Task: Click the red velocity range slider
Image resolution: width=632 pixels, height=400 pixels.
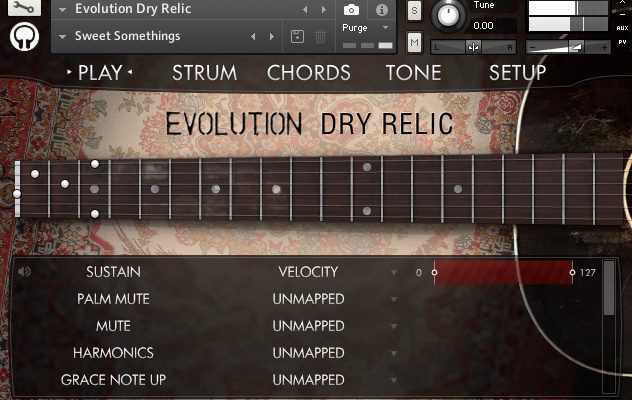Action: 503,273
